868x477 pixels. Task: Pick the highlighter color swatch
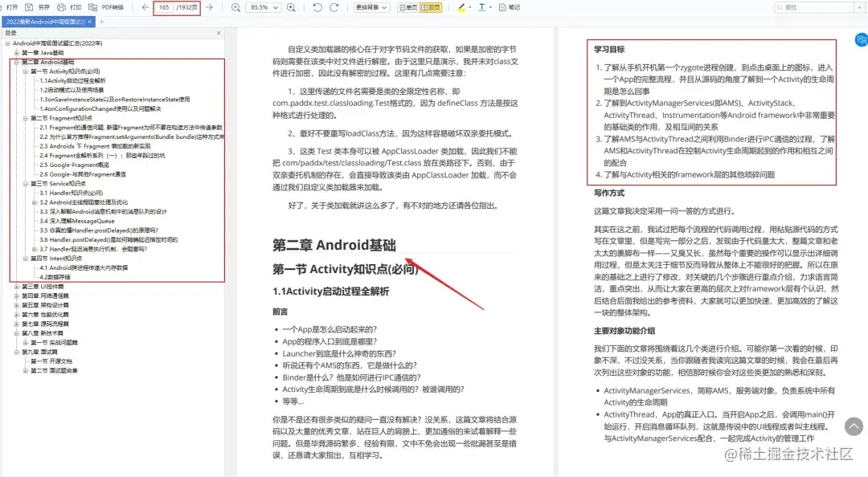[470, 9]
